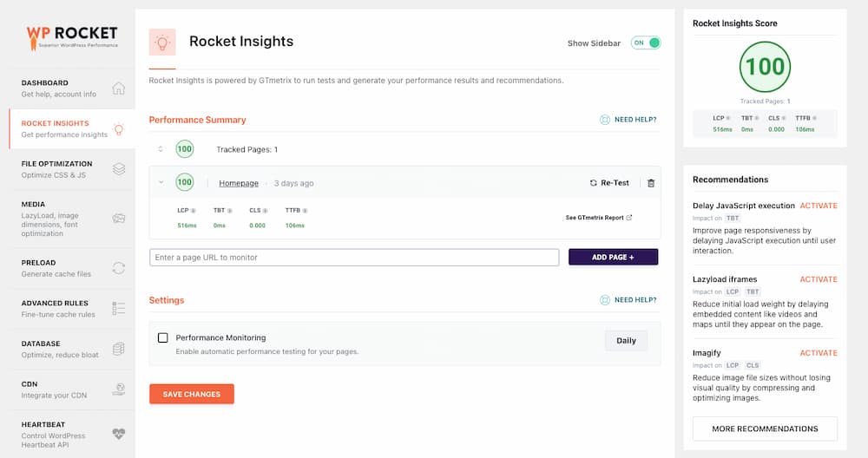Open the Media menu section
Screen dimensions: 868x458
(x=72, y=219)
